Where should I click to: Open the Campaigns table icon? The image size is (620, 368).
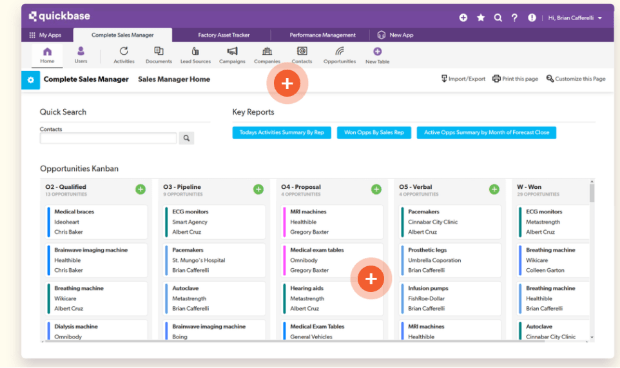tap(232, 55)
